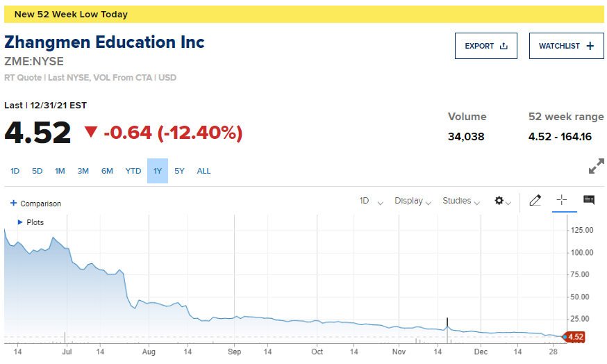Click the volume value 34,038
This screenshot has width=607, height=364.
tap(466, 137)
